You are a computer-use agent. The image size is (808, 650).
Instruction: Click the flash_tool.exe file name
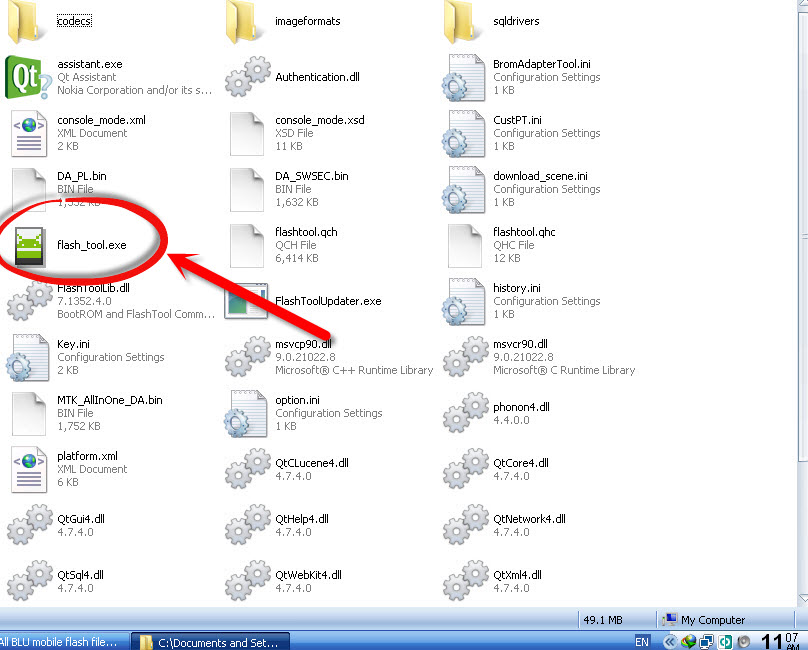(92, 245)
